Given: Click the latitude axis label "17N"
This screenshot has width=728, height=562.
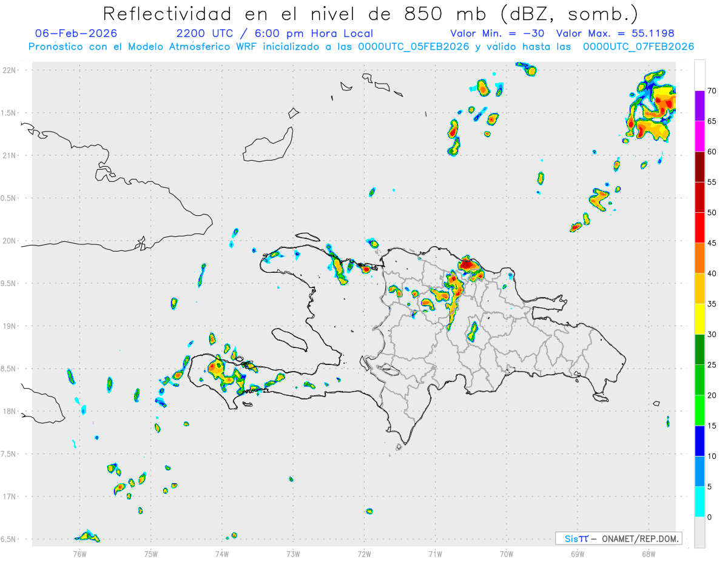Looking at the screenshot, I should [x=10, y=497].
